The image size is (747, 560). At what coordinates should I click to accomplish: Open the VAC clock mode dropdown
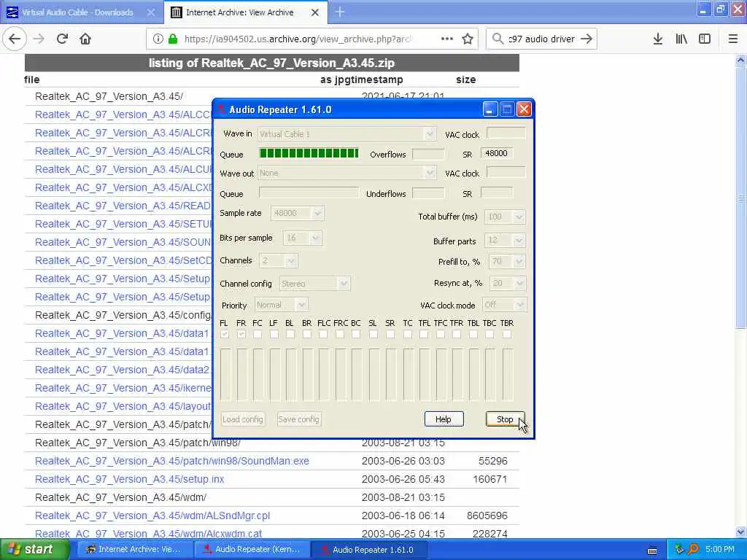coord(505,305)
